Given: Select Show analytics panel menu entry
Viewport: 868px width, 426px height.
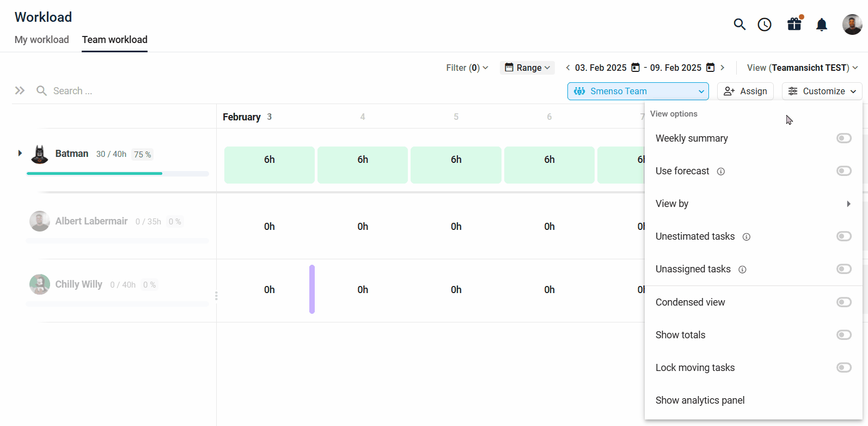Looking at the screenshot, I should point(700,400).
